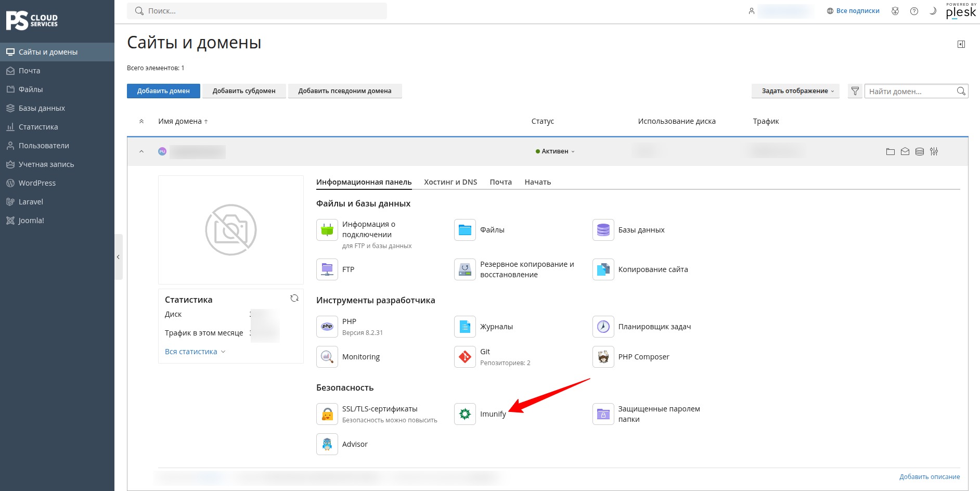Click the user account icon in header
Screen dimensions: 980x491
click(752, 11)
